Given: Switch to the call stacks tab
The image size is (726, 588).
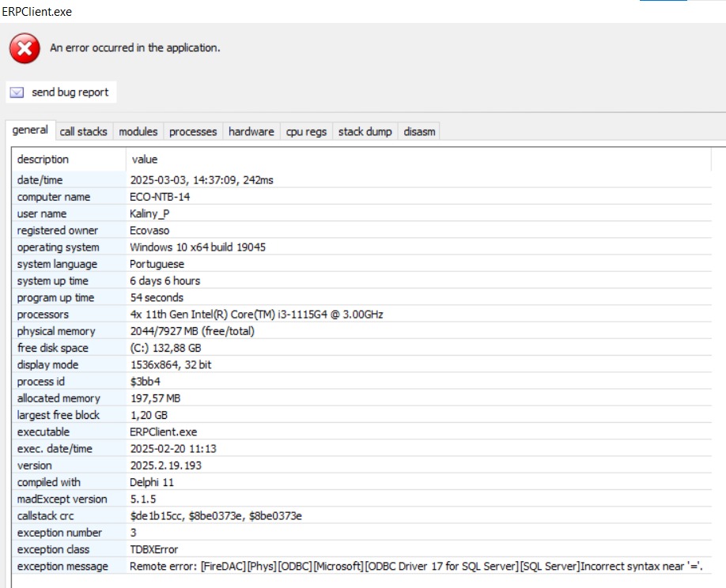Looking at the screenshot, I should tap(83, 131).
